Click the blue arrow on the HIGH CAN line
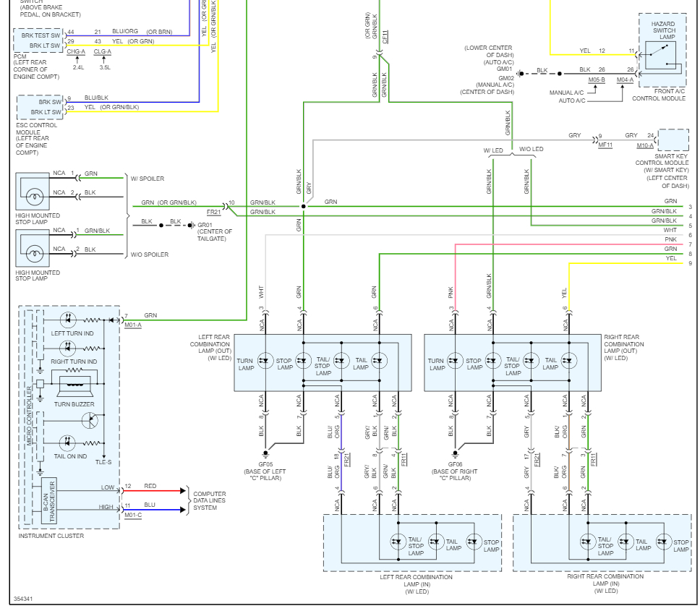This screenshot has height=611, width=700. point(182,510)
